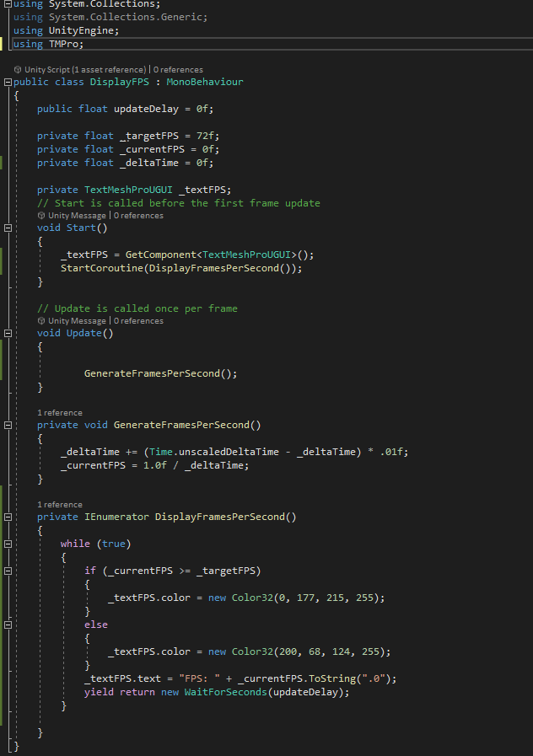
Task: Fold the while (true) loop
Action: 8,544
